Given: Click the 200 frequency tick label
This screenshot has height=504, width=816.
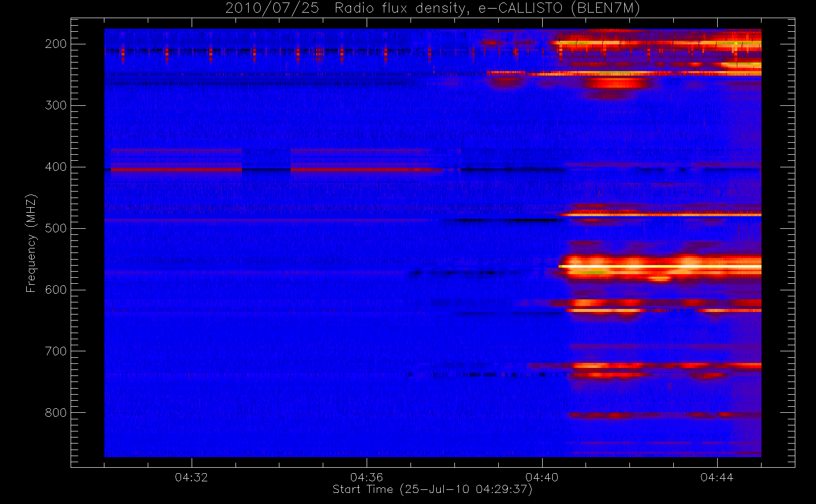Looking at the screenshot, I should tap(56, 44).
